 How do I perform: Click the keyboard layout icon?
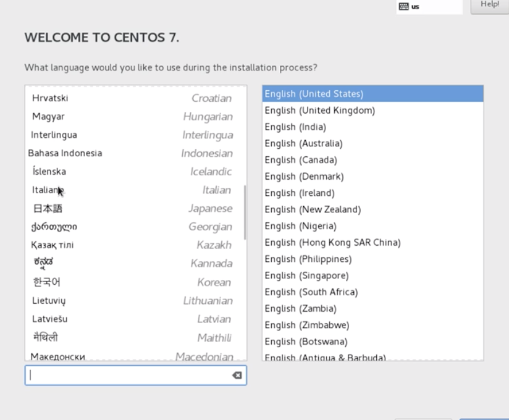click(x=403, y=7)
